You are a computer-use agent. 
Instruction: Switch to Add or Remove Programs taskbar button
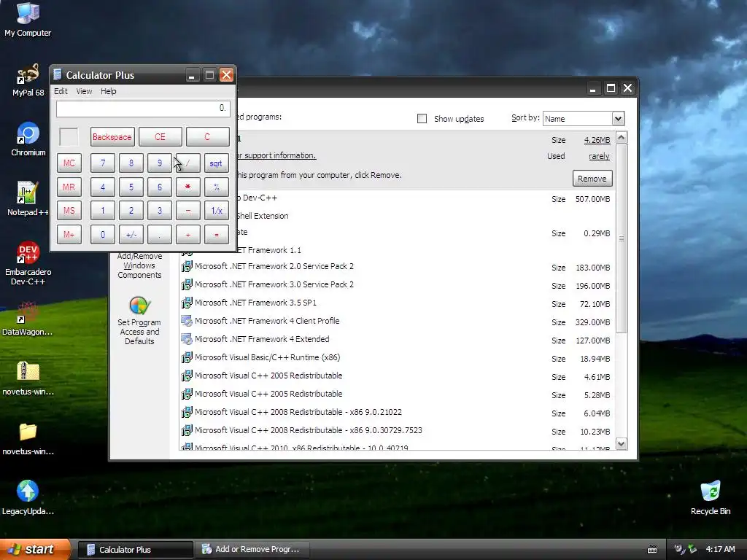pyautogui.click(x=252, y=550)
